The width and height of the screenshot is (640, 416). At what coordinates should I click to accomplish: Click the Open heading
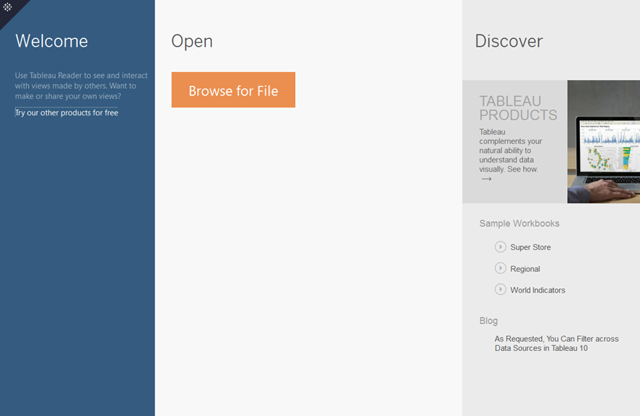pyautogui.click(x=192, y=41)
